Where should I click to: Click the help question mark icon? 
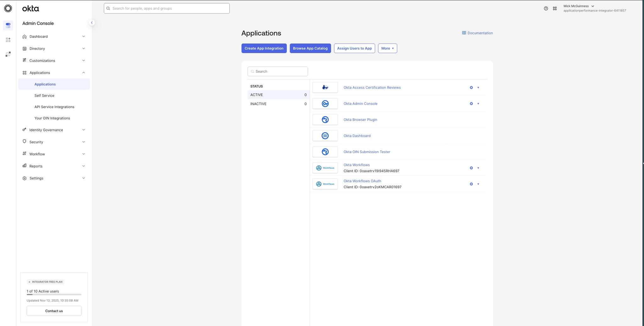pyautogui.click(x=546, y=8)
